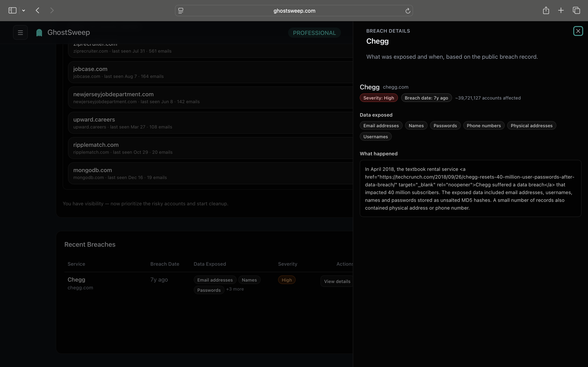
Task: Click the ghostsweep.com address field
Action: [x=294, y=11]
